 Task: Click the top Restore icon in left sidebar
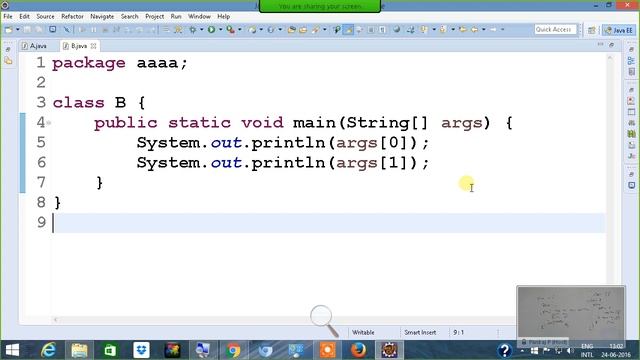click(8, 49)
